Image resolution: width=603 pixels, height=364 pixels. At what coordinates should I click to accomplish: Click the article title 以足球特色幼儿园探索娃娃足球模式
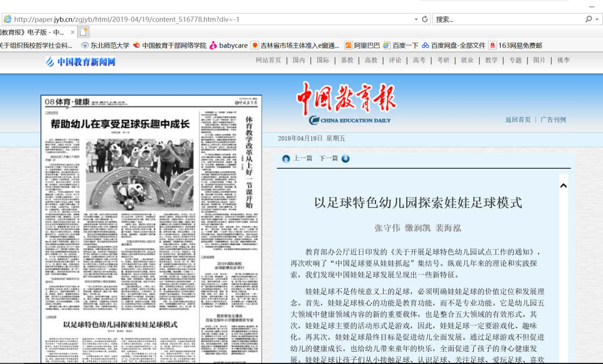[x=418, y=203]
